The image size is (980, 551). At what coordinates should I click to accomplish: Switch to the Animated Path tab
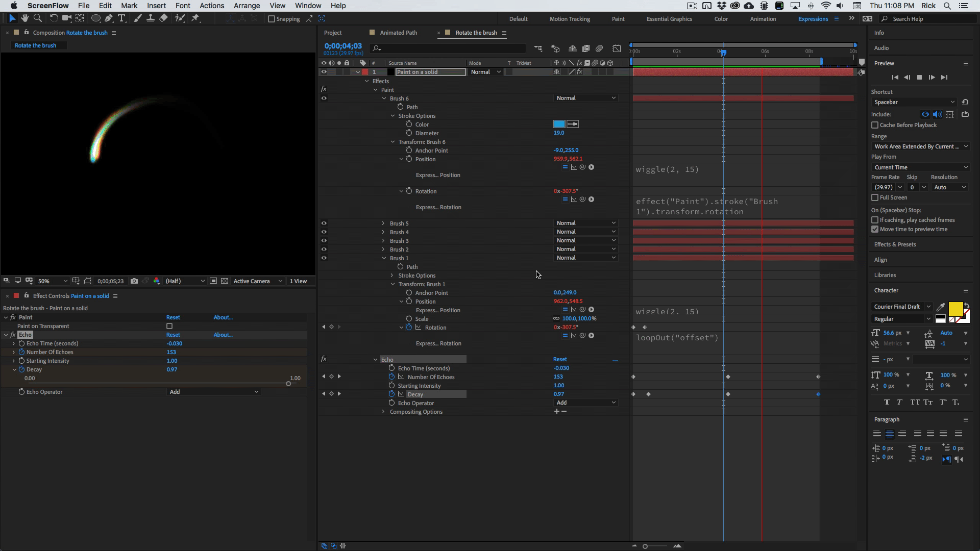[398, 33]
